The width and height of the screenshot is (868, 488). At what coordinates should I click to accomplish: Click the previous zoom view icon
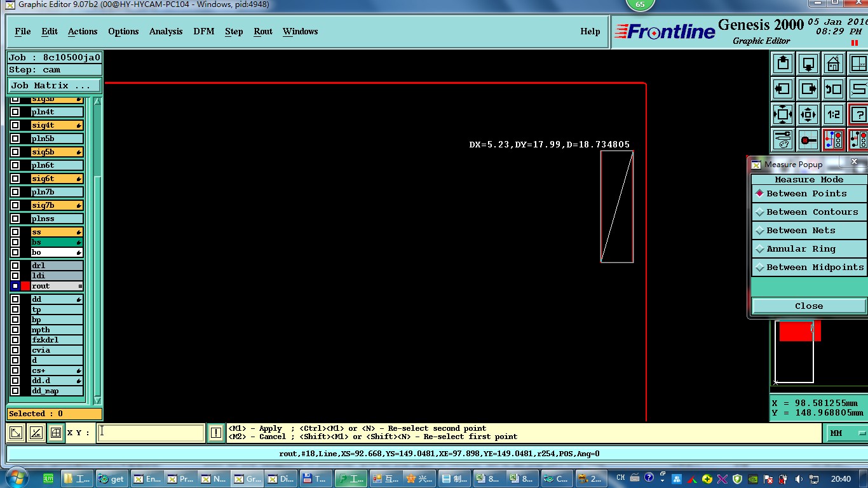(x=834, y=89)
